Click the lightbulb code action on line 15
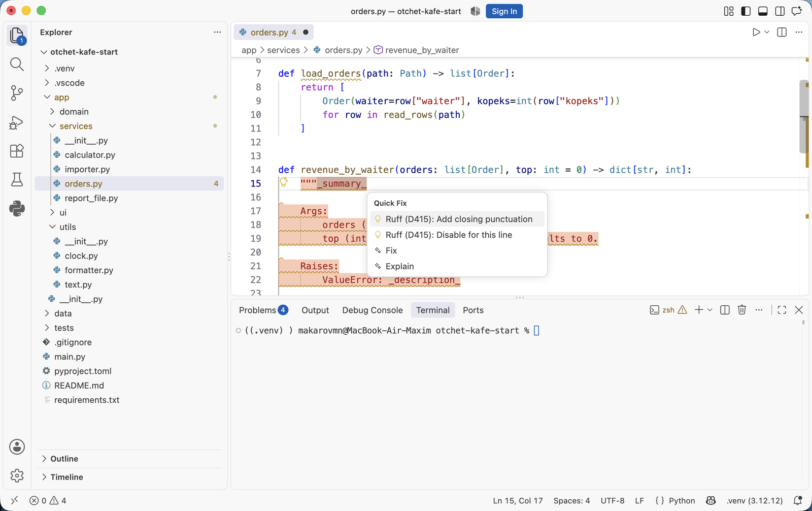Screen dimensions: 812x511 point(284,182)
